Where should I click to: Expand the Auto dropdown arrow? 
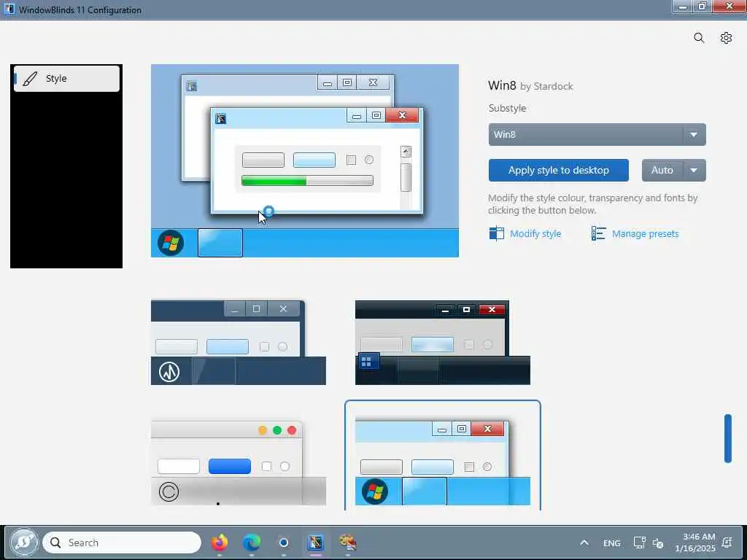694,170
